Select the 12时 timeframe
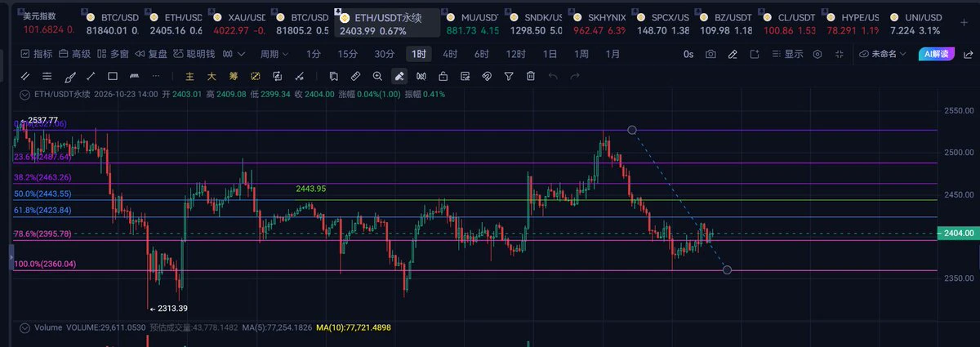Viewport: 980px width, 347px height. click(515, 54)
